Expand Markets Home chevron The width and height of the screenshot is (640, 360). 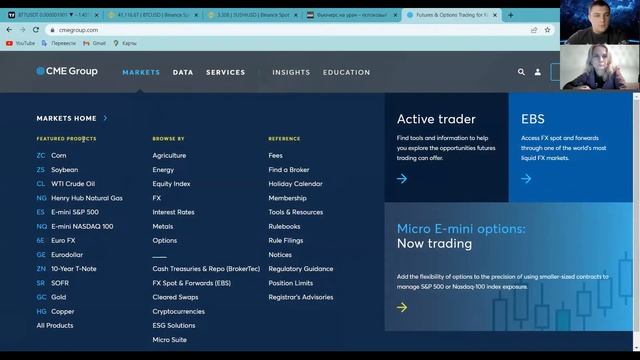pyautogui.click(x=105, y=118)
